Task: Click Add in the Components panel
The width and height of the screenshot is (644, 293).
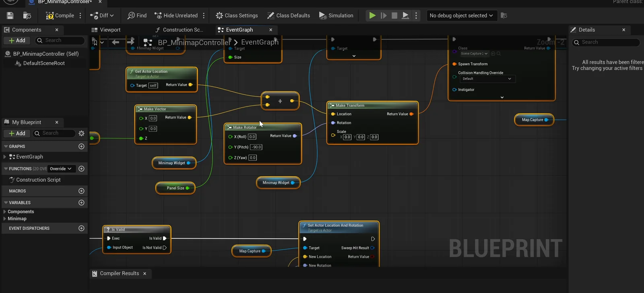Action: point(17,41)
